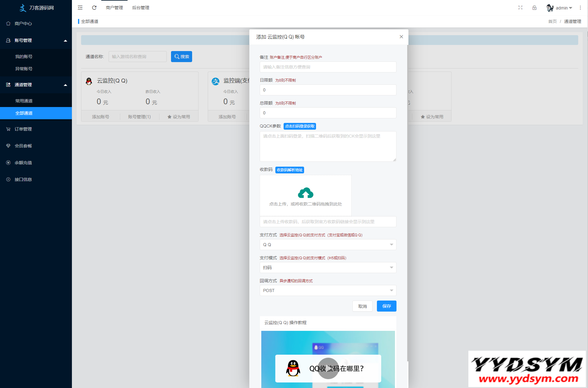Click the 备注 remark input field
This screenshot has width=588, height=388.
pos(328,67)
